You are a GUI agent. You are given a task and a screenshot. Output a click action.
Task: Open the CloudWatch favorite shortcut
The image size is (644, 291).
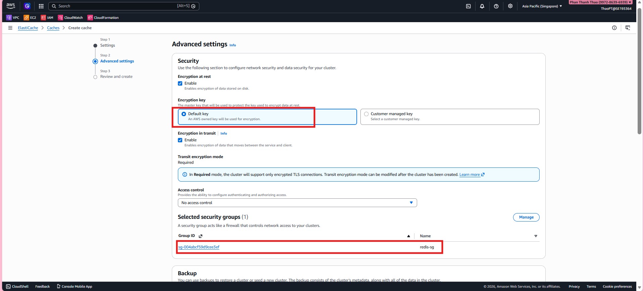coord(70,17)
